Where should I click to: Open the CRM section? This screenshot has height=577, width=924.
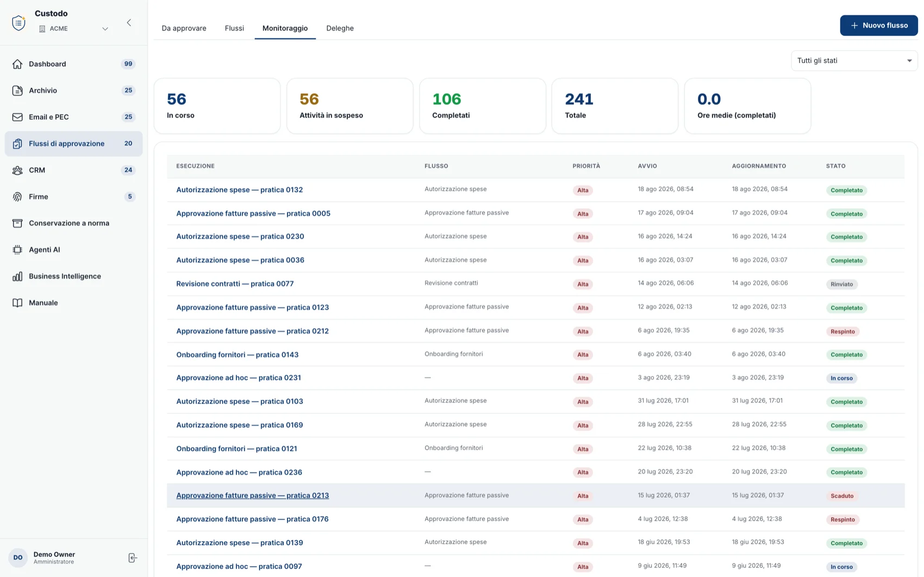74,170
